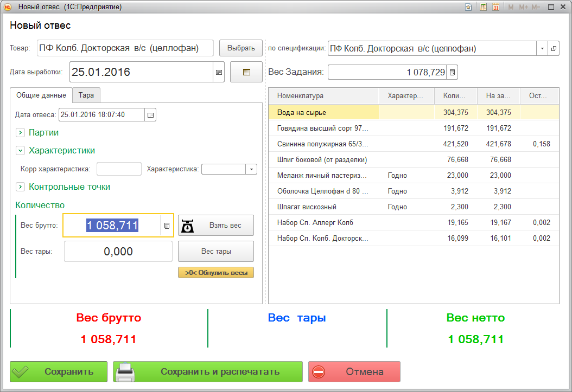Click the по спецификации text field
Image resolution: width=572 pixels, height=392 pixels.
433,48
